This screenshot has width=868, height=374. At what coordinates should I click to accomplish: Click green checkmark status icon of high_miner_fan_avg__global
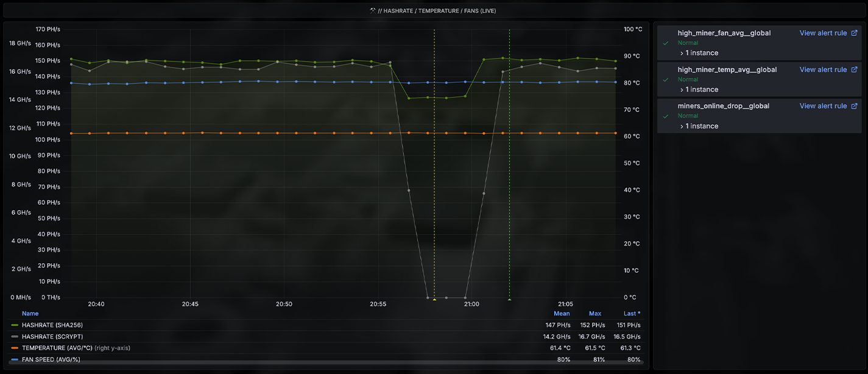(x=666, y=43)
